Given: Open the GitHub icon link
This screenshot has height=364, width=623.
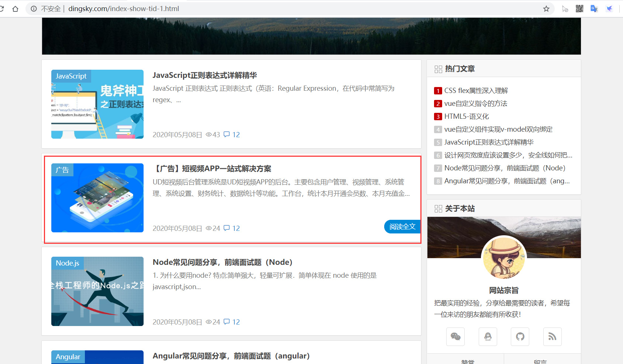Looking at the screenshot, I should pyautogui.click(x=520, y=336).
